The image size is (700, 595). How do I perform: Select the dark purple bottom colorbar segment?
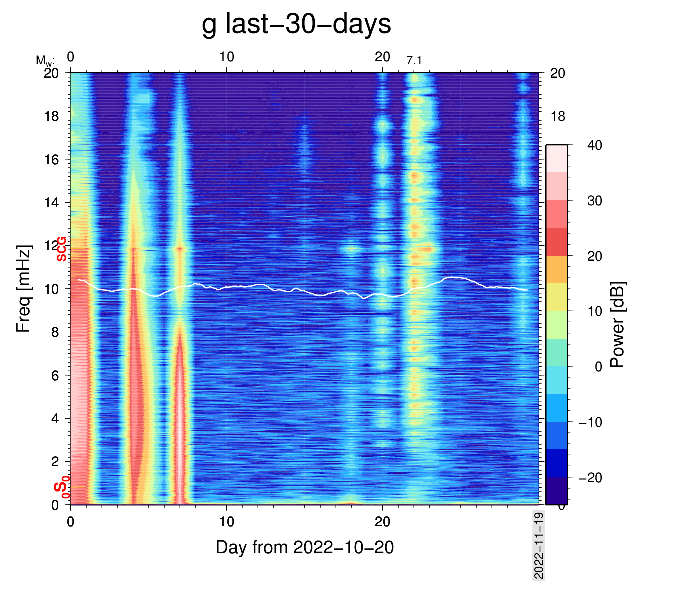pos(556,491)
